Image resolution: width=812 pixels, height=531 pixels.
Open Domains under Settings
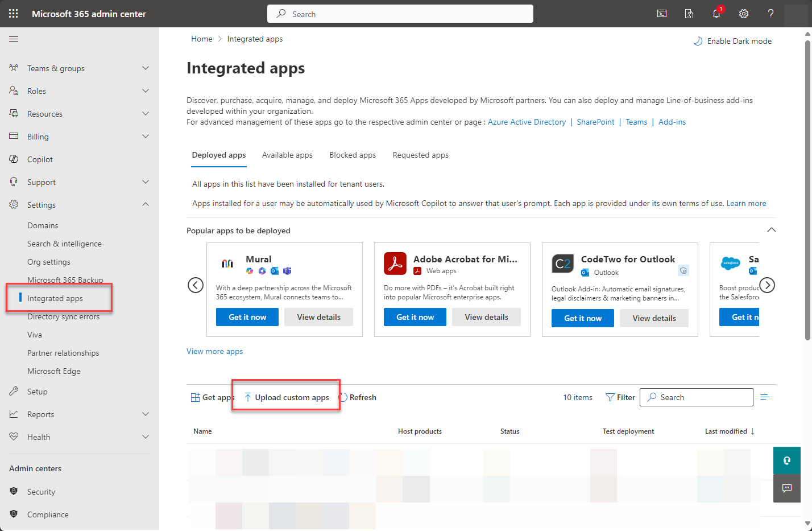pos(43,225)
